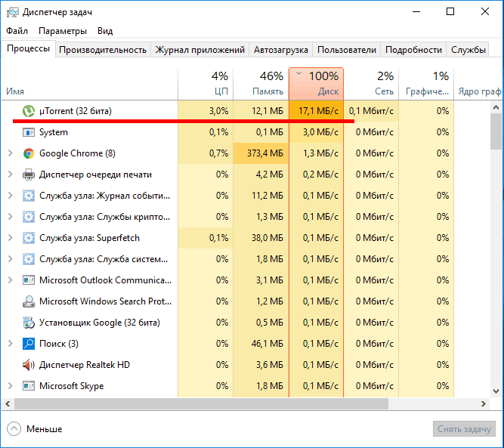Click the scroll up arrow
504x448 pixels.
(496, 108)
